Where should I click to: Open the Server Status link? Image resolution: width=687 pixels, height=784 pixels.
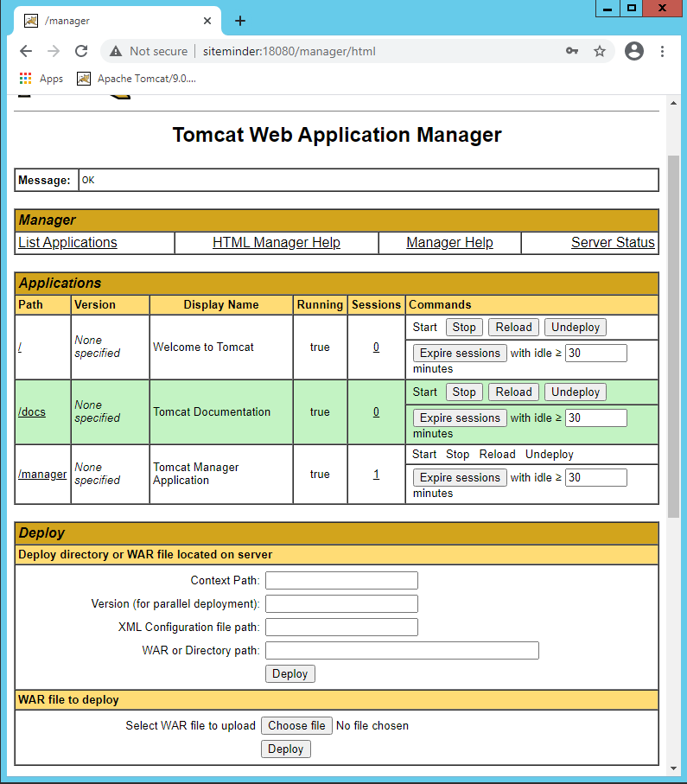pyautogui.click(x=613, y=243)
